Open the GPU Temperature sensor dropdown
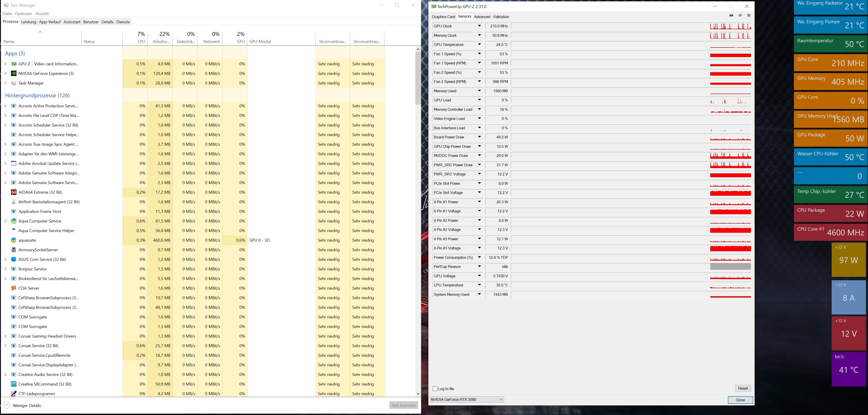 [x=479, y=45]
